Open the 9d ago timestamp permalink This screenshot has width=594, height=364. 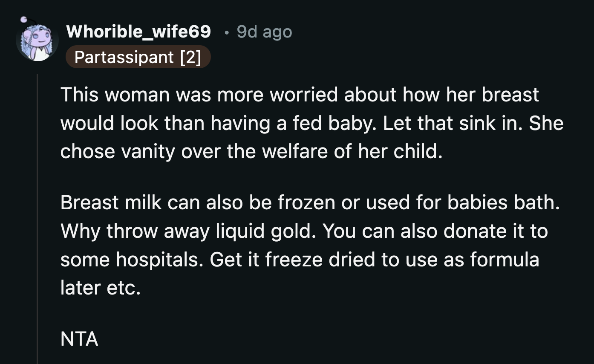point(263,32)
